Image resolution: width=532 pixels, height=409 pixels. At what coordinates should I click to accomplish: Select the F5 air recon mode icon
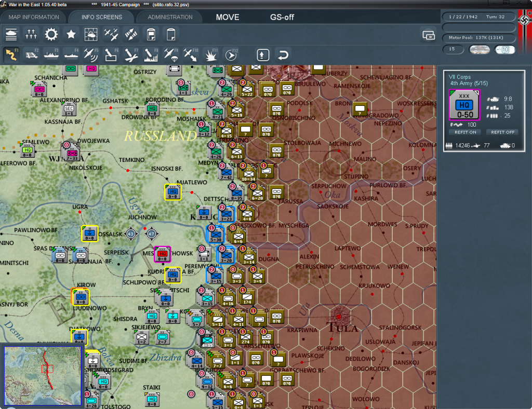click(91, 54)
